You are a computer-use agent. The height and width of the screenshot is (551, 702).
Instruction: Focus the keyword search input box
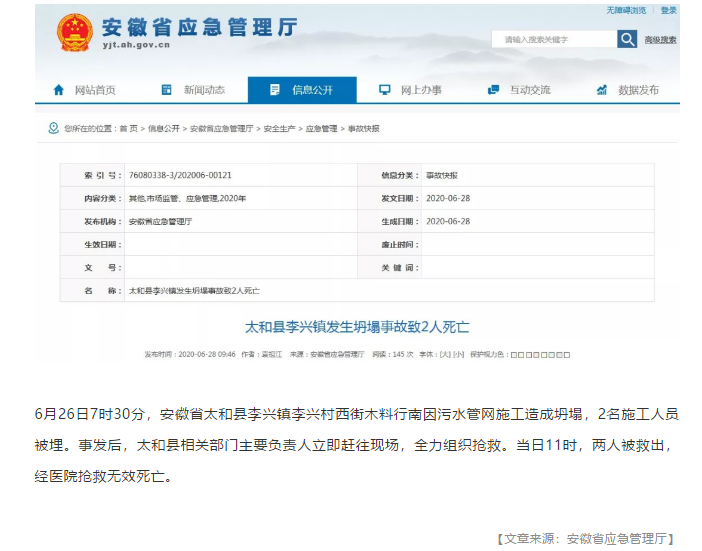coord(553,39)
